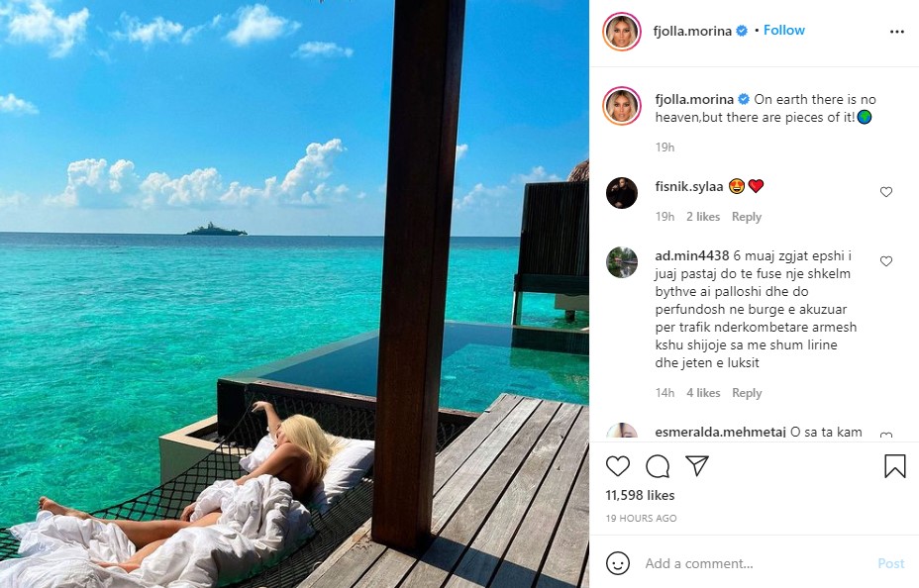Reply to fisnik.sylaa's comment
The height and width of the screenshot is (588, 919).
(x=747, y=217)
